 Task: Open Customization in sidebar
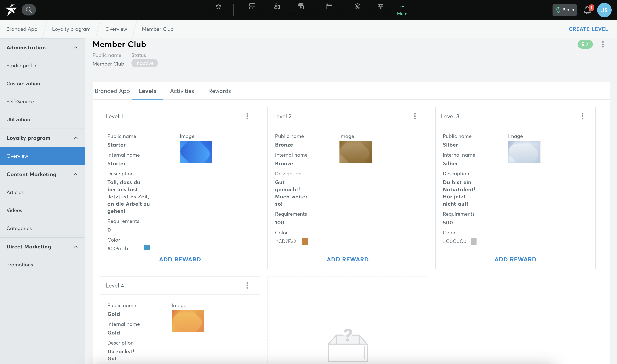coord(43,84)
